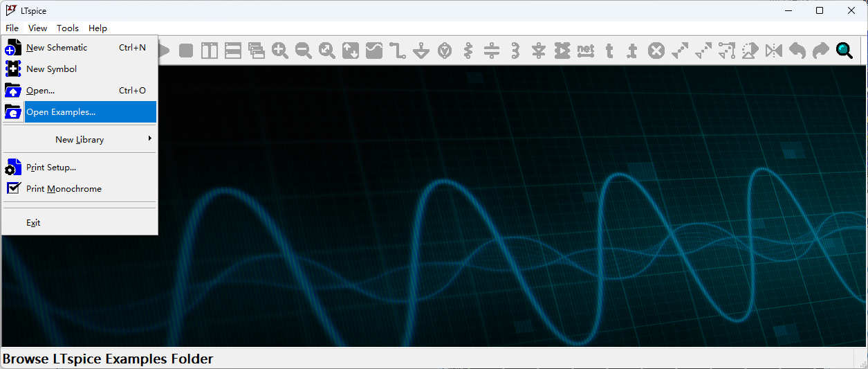Open the View menu
Image resolution: width=868 pixels, height=369 pixels.
coord(37,28)
